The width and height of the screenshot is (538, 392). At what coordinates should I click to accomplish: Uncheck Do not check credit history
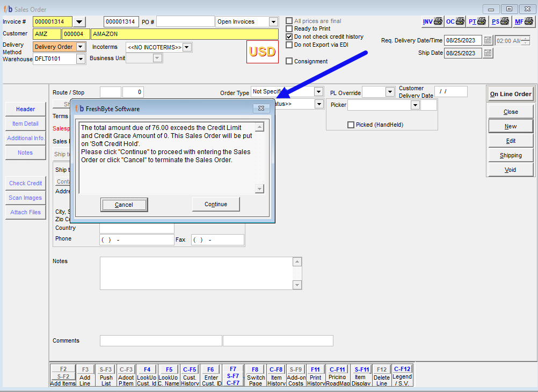click(x=289, y=37)
